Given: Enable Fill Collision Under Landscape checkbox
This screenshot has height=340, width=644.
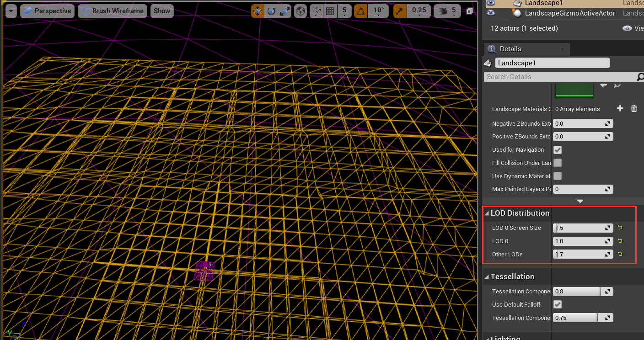Looking at the screenshot, I should point(558,163).
